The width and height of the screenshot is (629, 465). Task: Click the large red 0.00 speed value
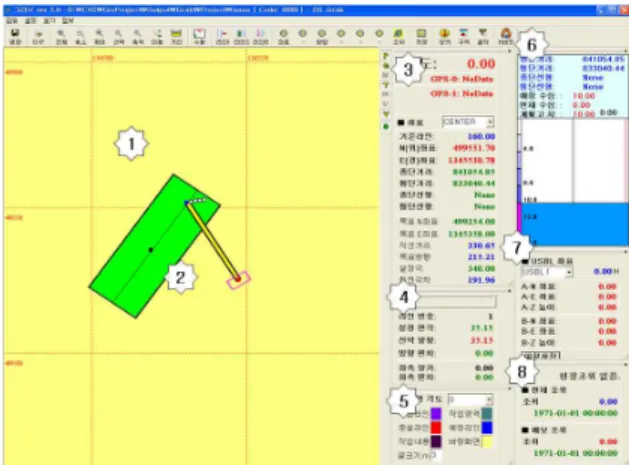tap(481, 64)
